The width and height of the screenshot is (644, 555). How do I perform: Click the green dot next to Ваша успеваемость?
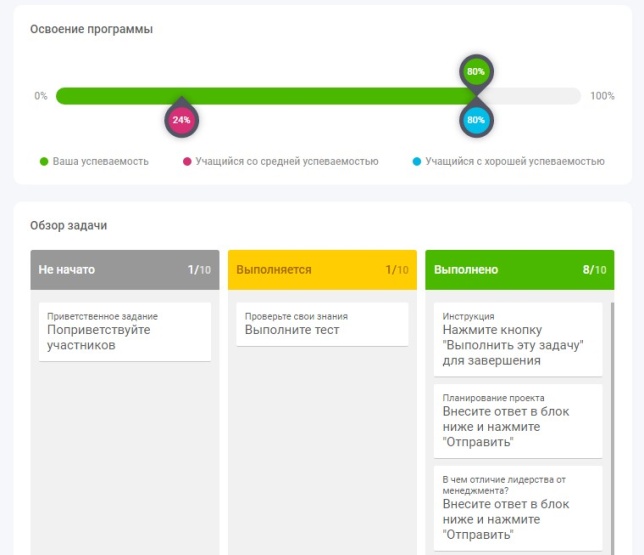coord(44,161)
